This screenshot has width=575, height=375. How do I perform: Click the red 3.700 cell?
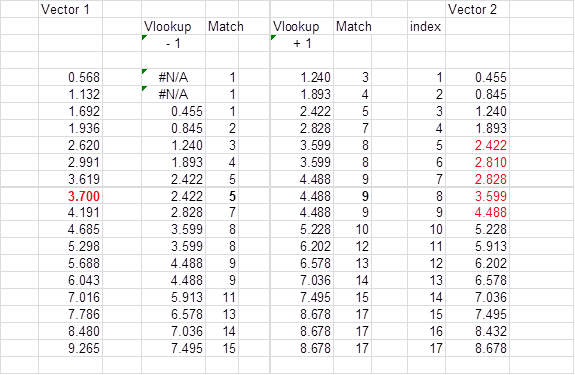70,196
